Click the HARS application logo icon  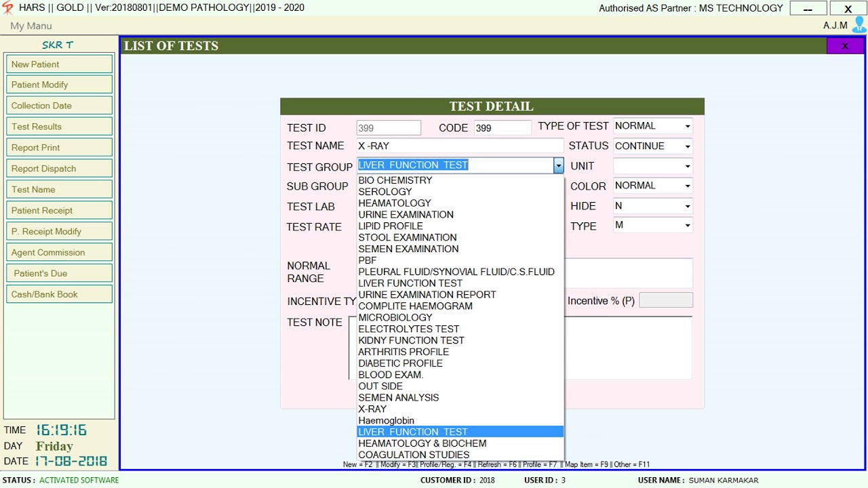8,8
